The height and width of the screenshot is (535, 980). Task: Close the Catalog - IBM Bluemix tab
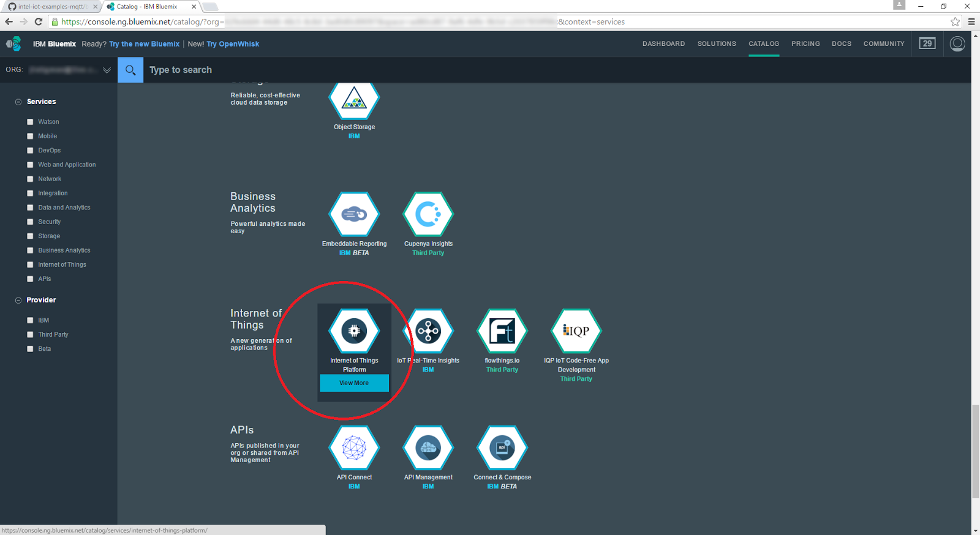pos(194,7)
